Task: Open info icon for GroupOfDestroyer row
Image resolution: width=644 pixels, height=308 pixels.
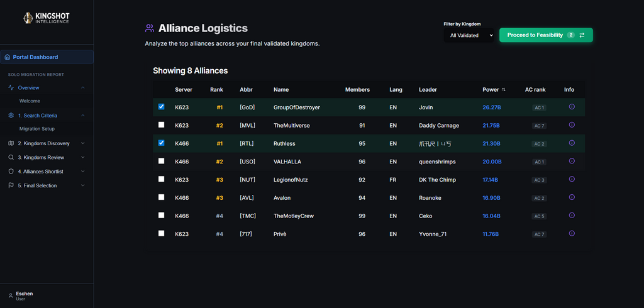Action: coord(571,107)
